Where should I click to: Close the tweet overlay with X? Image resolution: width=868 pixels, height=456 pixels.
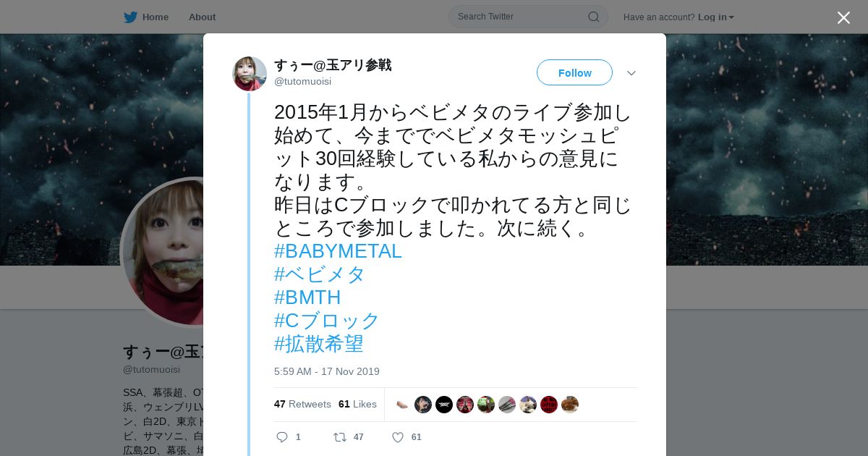coord(843,17)
